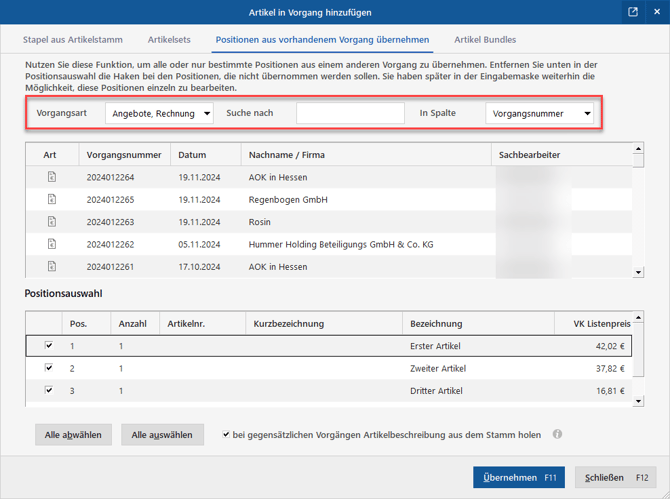Select Vorgangsnummer 2024012262
Image resolution: width=670 pixels, height=499 pixels.
tap(110, 244)
